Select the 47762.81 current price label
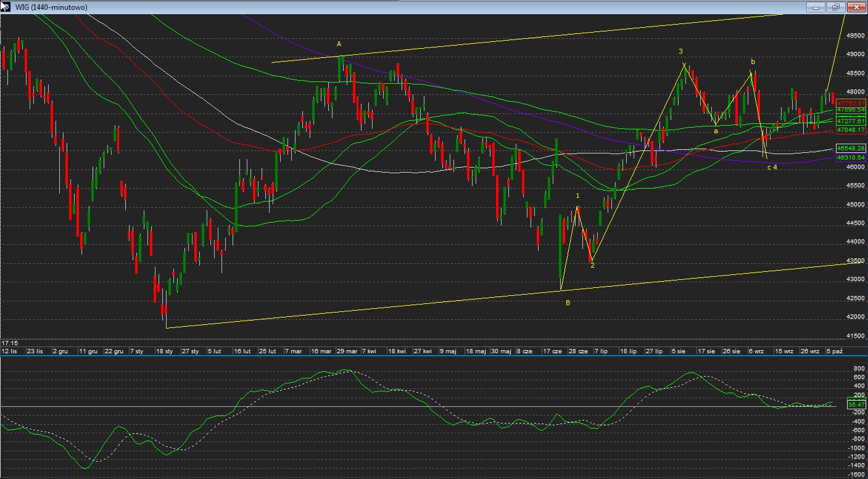 [851, 102]
